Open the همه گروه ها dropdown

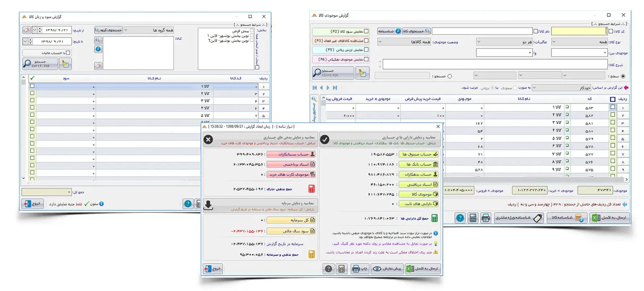pyautogui.click(x=148, y=30)
